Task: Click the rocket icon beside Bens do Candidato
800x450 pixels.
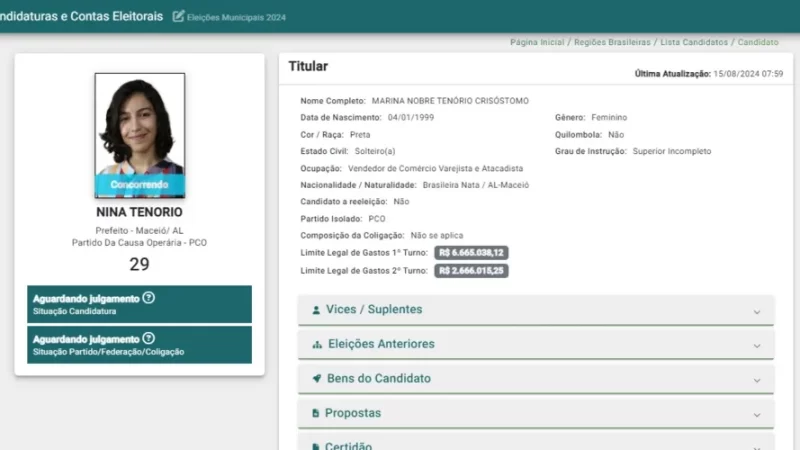Action: point(316,379)
